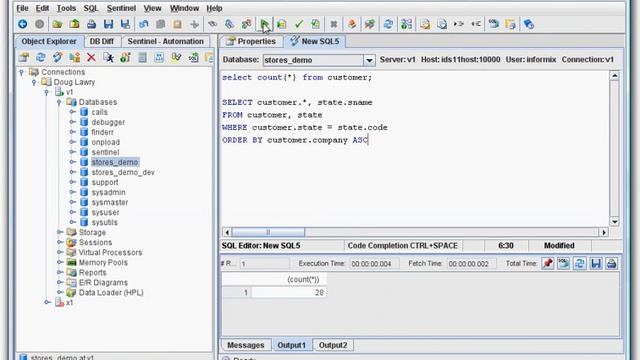Click the first icon in Object Explorer toolbar
The height and width of the screenshot is (360, 640).
pyautogui.click(x=24, y=58)
